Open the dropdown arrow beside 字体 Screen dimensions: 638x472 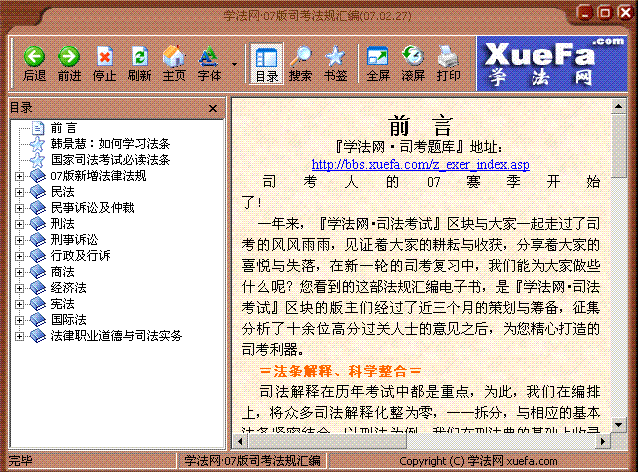coord(234,64)
